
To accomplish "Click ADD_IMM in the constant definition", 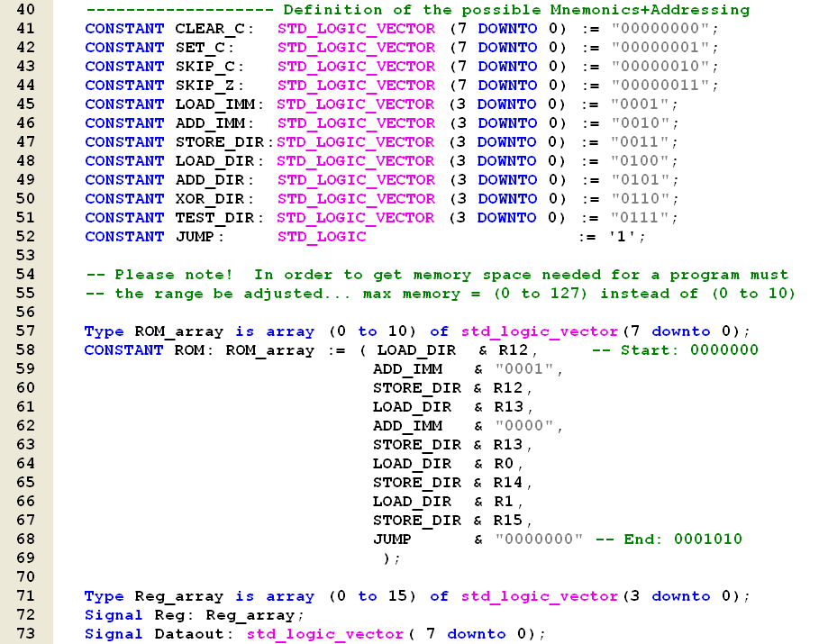I will (x=210, y=123).
